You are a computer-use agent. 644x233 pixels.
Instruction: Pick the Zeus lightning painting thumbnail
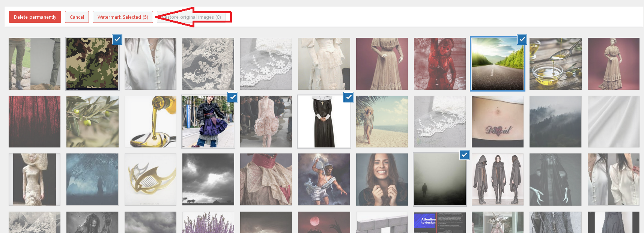point(324,179)
